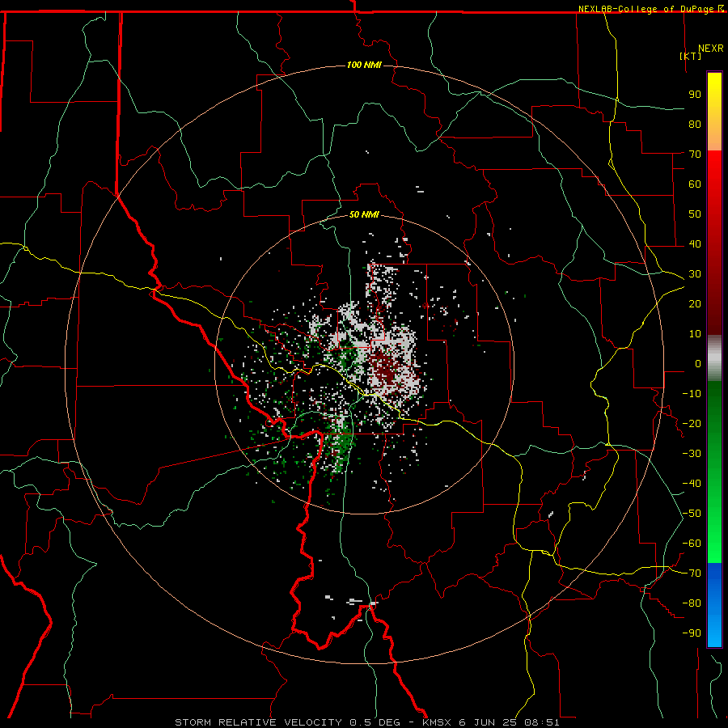
Task: Click the STORM RELATIVE VELOCITY caption at bottom
Action: point(366,722)
